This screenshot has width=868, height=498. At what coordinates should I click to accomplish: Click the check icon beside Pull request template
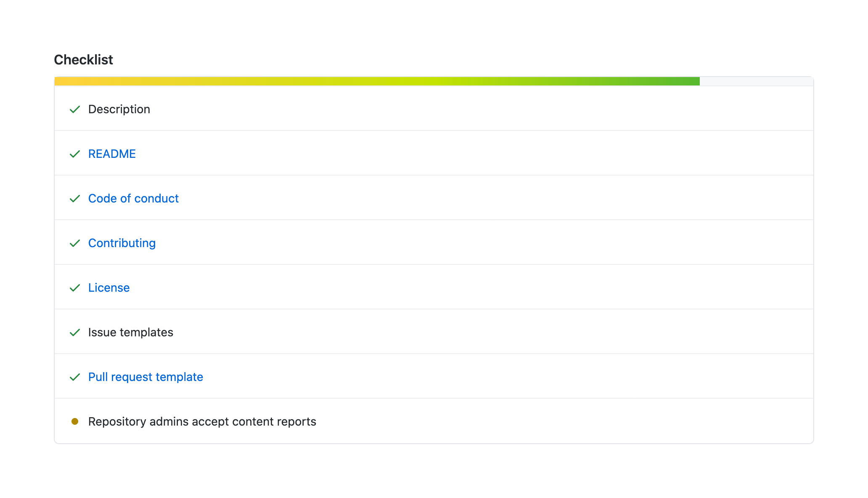tap(75, 377)
